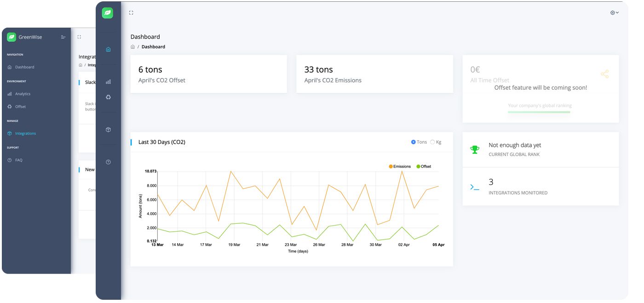The width and height of the screenshot is (644, 303).
Task: Toggle the Offset series in chart legend
Action: 424,166
